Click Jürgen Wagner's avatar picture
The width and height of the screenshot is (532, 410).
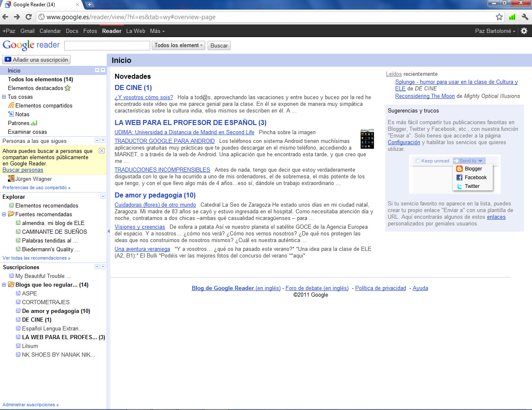[x=11, y=179]
